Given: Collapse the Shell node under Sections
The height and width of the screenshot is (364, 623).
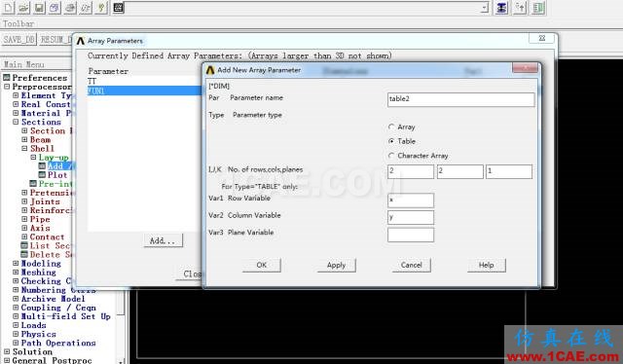Looking at the screenshot, I should point(24,148).
